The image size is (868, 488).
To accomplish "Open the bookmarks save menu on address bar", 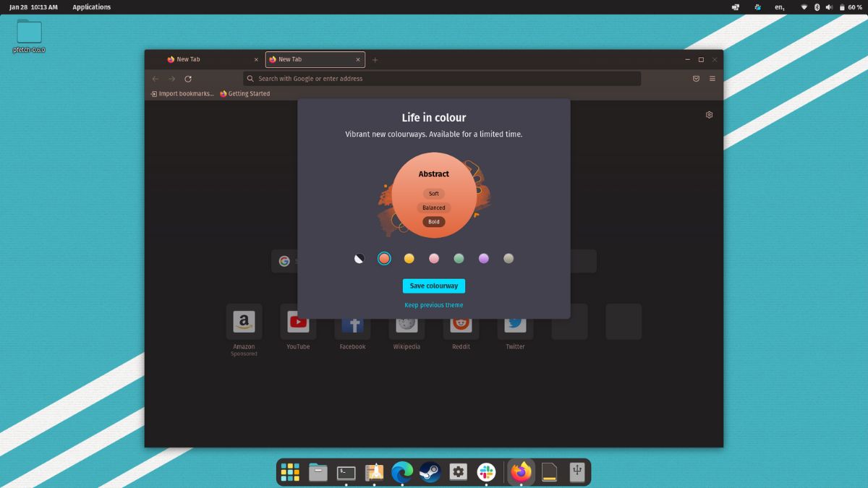I will (x=695, y=78).
